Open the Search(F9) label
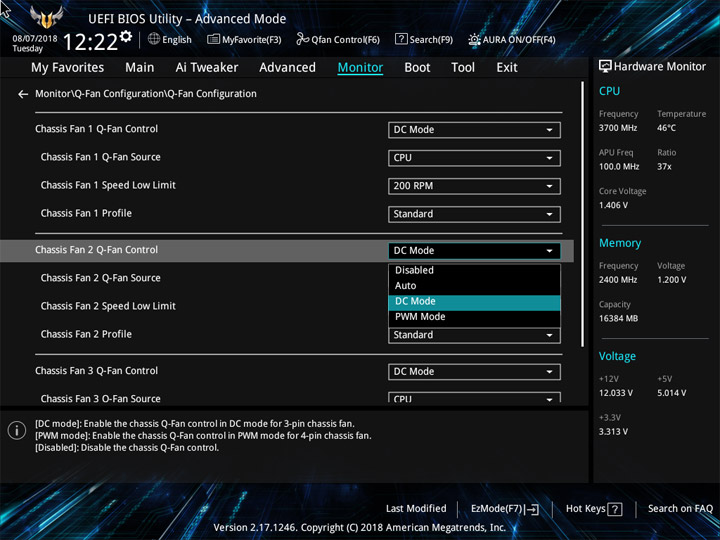 pos(431,40)
